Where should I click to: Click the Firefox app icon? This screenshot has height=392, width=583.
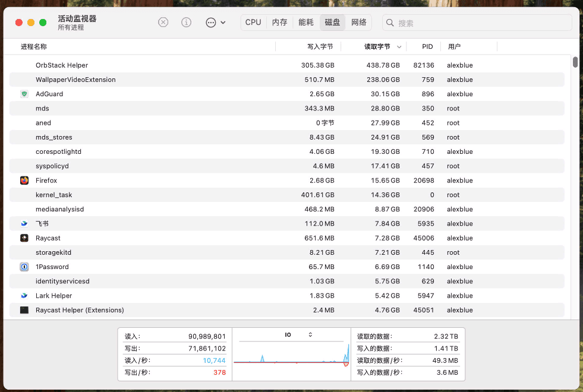[24, 181]
